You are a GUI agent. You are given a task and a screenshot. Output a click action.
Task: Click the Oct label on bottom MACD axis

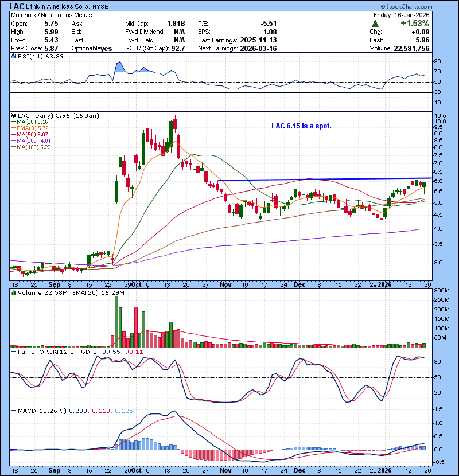137,470
